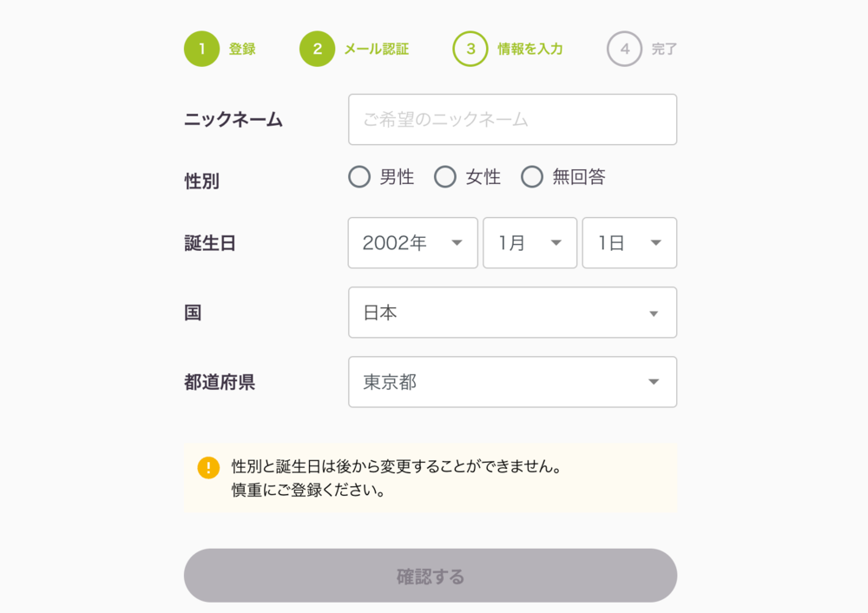Viewport: 868px width, 613px height.
Task: Click the step 4 完了 circle icon
Action: [x=624, y=49]
